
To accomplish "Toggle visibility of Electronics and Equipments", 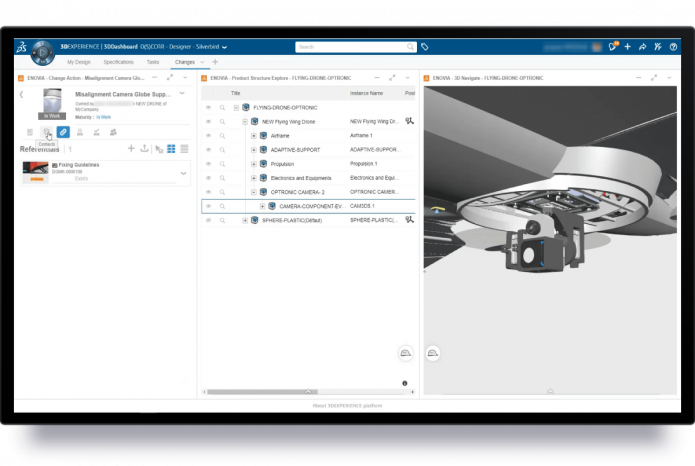I will tap(208, 178).
